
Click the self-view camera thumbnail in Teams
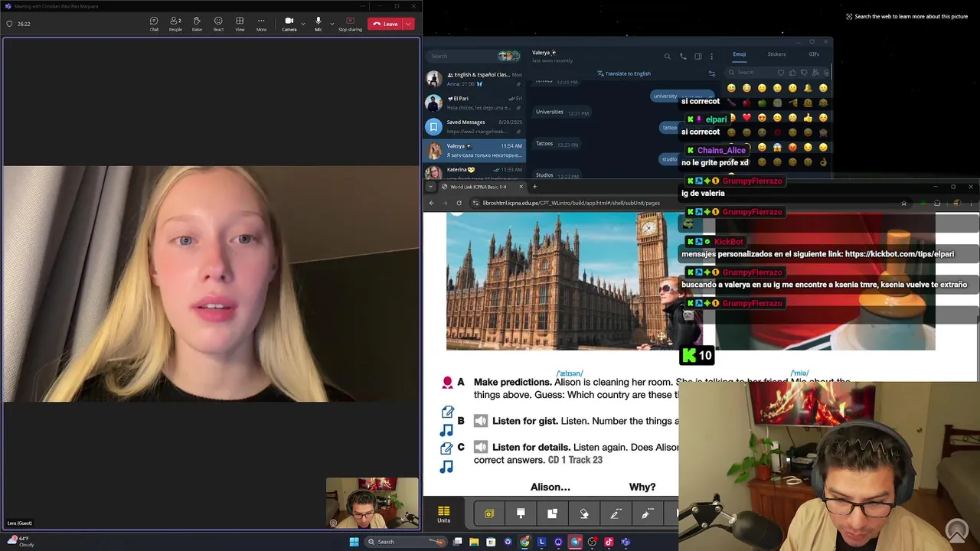click(372, 503)
